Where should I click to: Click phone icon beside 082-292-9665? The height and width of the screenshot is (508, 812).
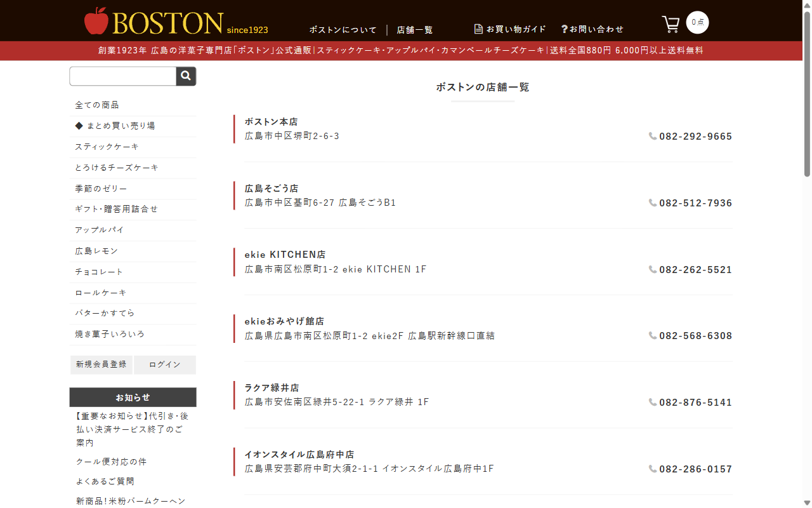coord(653,136)
